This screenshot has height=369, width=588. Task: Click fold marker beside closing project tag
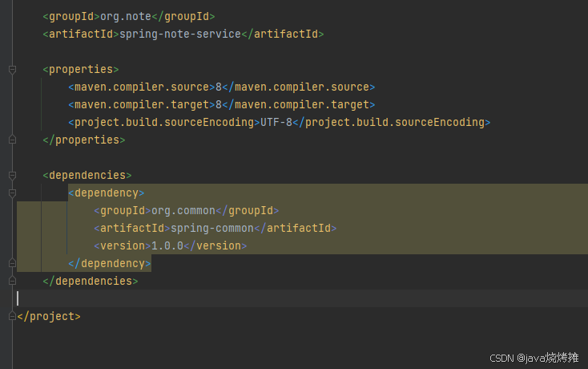12,316
